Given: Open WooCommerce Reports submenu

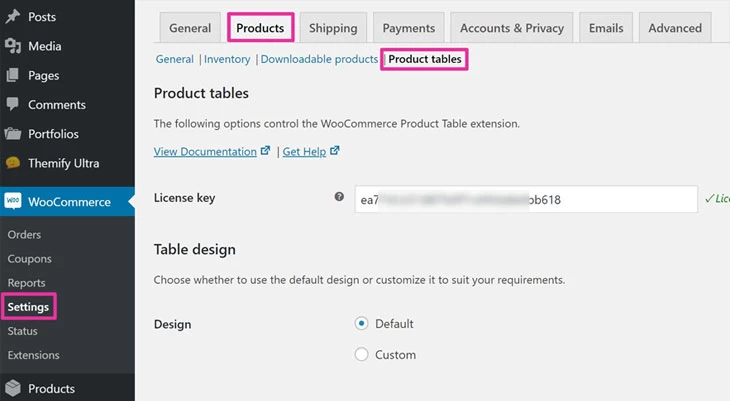Looking at the screenshot, I should 27,283.
